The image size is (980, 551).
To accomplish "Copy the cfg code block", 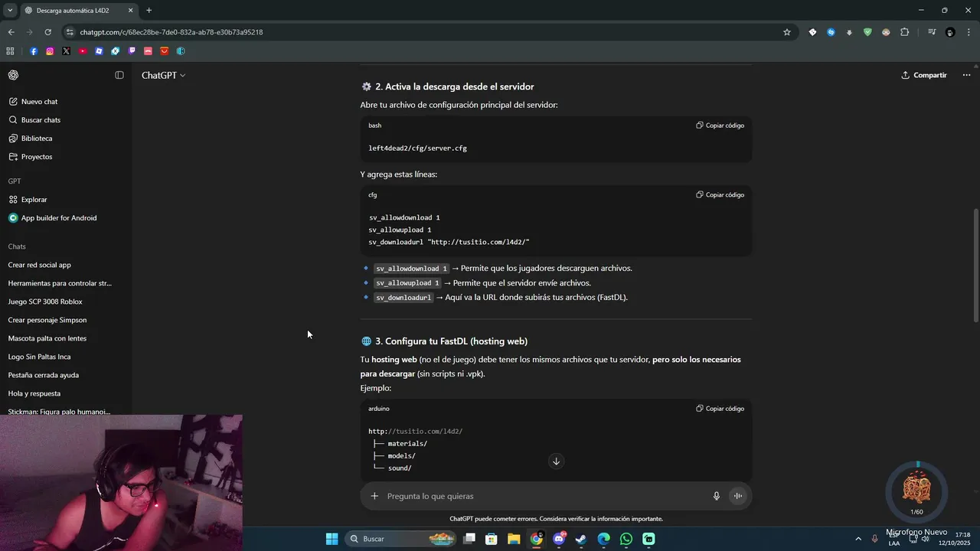I will point(720,195).
